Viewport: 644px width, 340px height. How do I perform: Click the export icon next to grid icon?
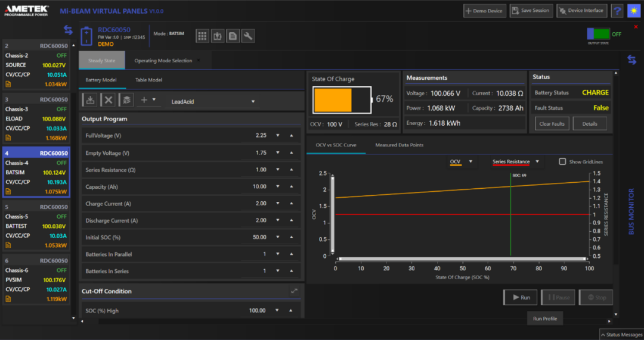click(218, 36)
